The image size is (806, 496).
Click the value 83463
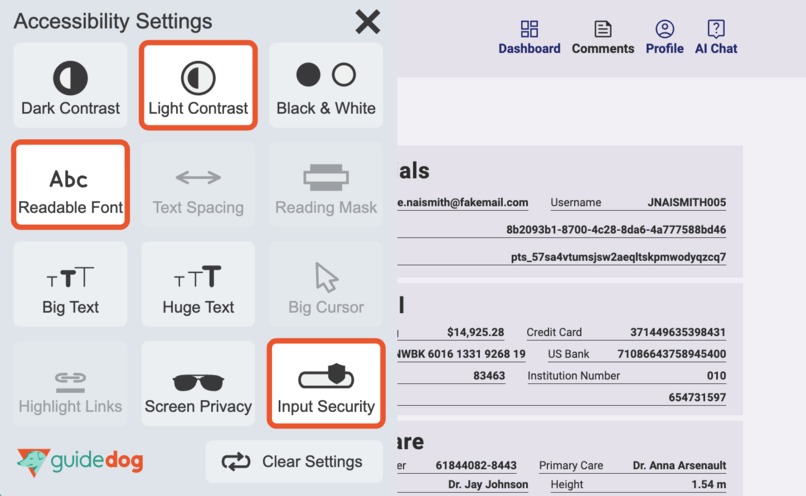tap(489, 376)
